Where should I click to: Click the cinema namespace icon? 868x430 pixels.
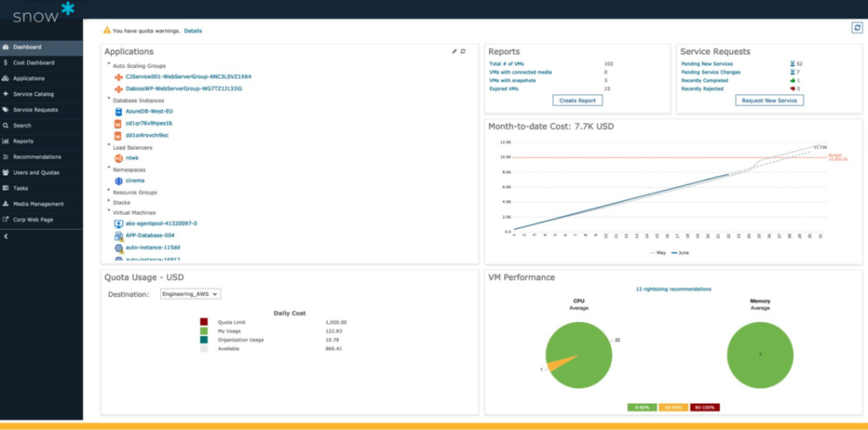pyautogui.click(x=119, y=180)
